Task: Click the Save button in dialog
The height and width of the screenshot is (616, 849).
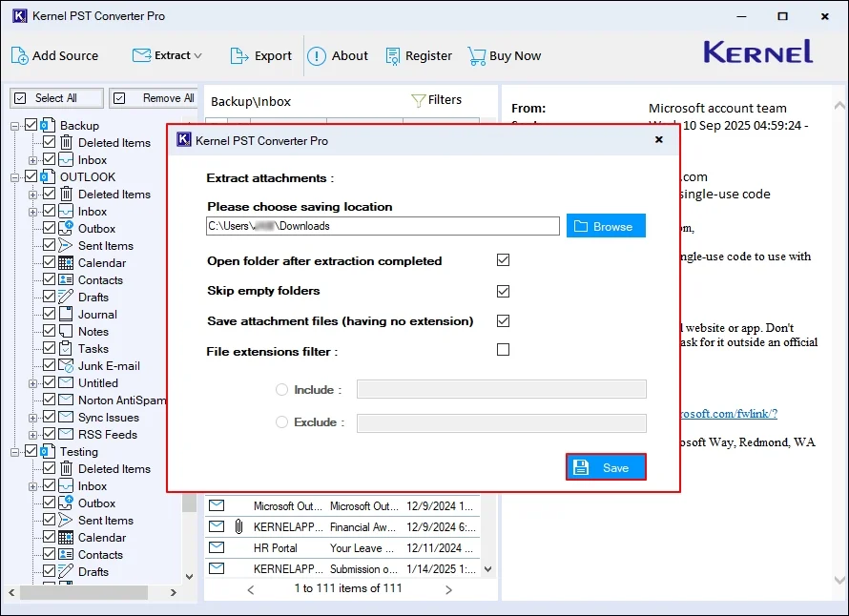Action: [606, 467]
